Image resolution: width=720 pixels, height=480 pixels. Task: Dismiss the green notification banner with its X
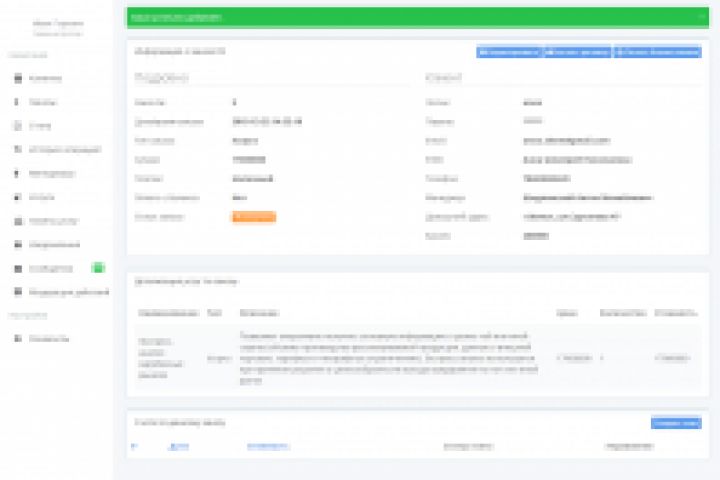[702, 17]
